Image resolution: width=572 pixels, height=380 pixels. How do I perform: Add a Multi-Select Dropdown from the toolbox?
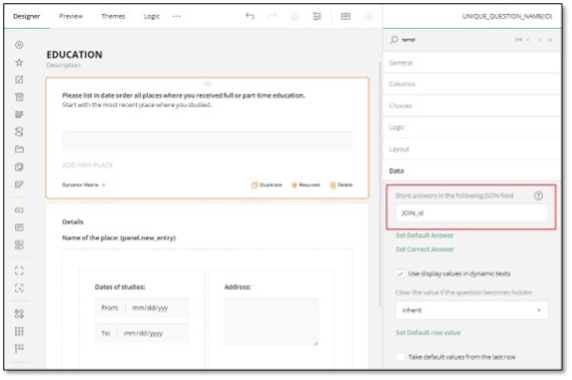click(19, 115)
